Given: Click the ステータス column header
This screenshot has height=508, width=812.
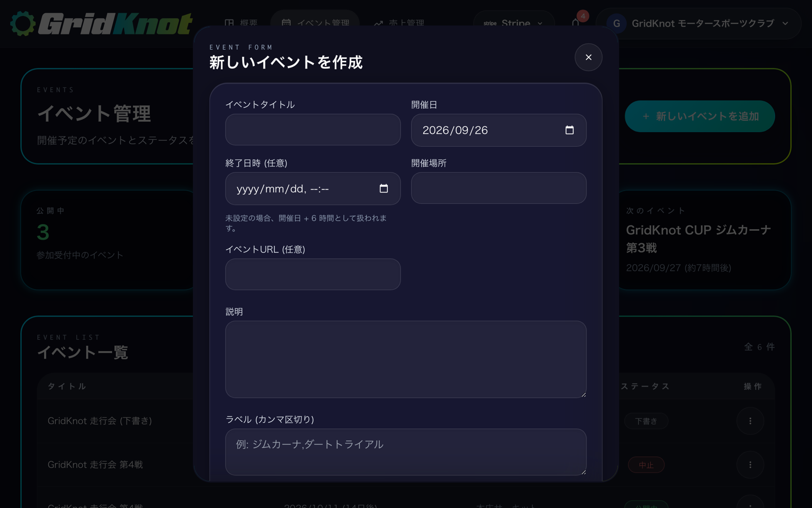Looking at the screenshot, I should tap(646, 387).
